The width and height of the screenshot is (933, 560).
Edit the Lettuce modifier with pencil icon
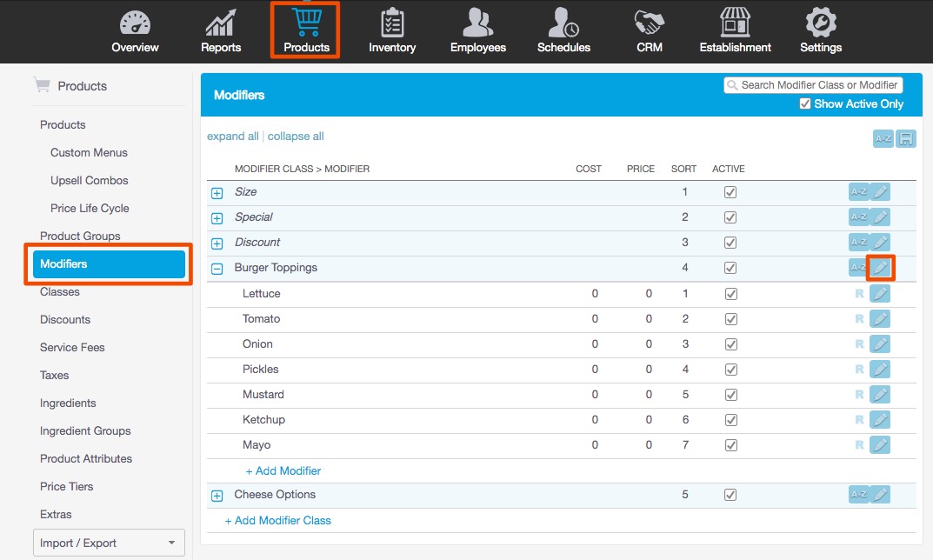[x=880, y=294]
